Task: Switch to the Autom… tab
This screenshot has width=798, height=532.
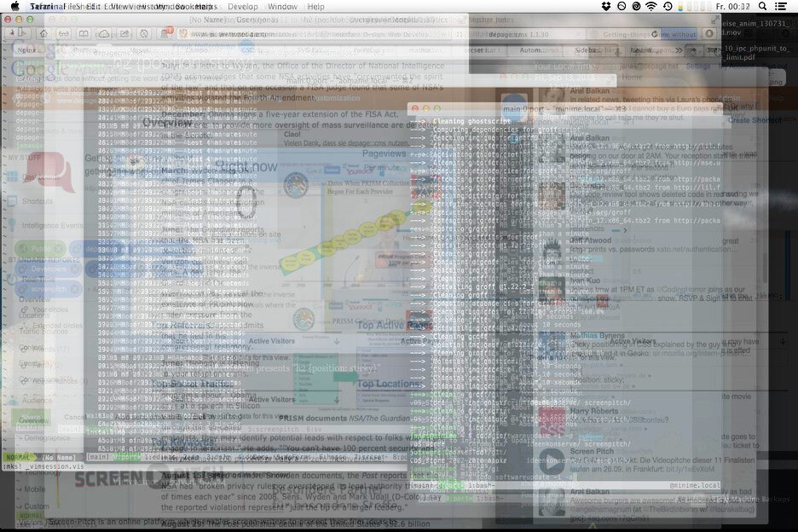Action: pyautogui.click(x=533, y=50)
